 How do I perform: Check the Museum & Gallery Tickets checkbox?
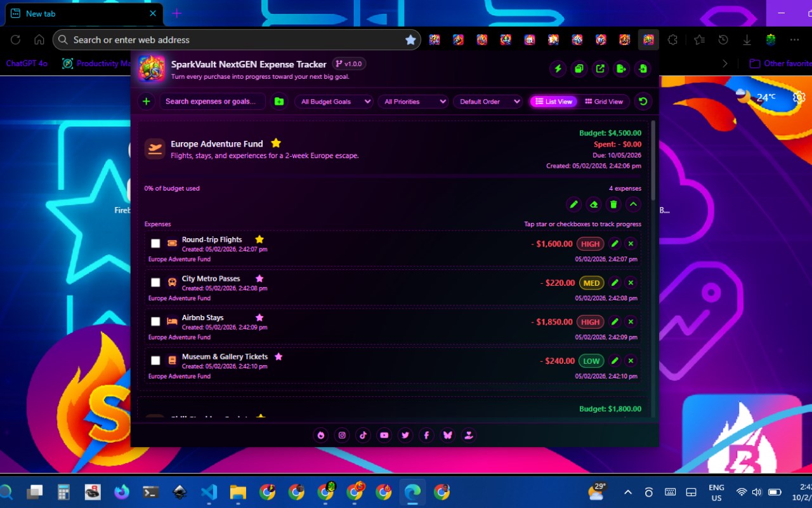(155, 361)
